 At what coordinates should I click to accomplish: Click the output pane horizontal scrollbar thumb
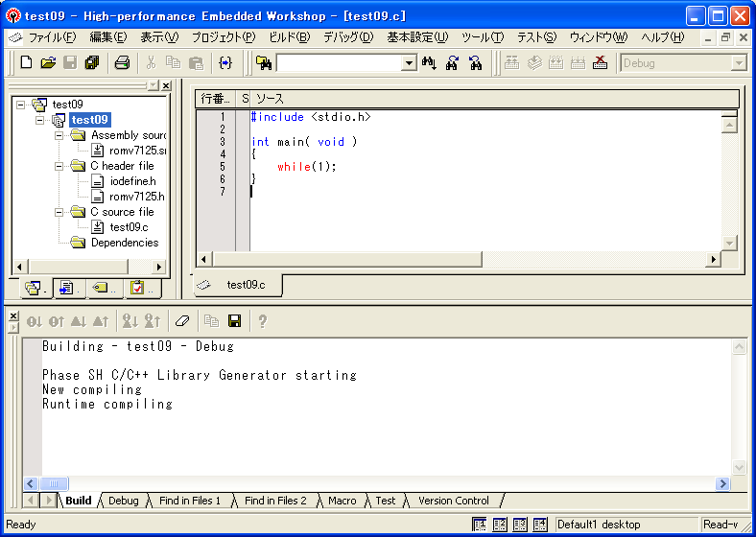53,484
